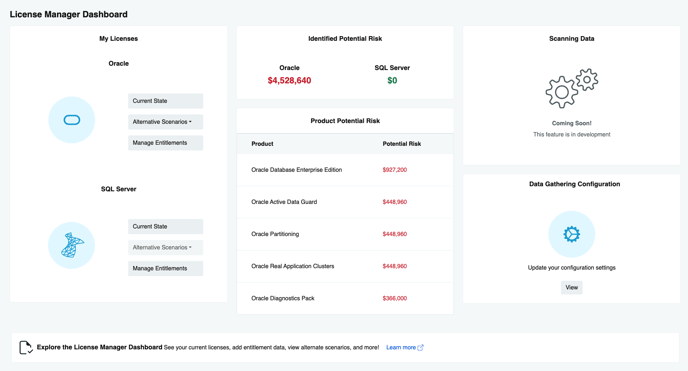Click the Data Gathering Configuration heading
This screenshot has height=371, width=688.
(574, 184)
